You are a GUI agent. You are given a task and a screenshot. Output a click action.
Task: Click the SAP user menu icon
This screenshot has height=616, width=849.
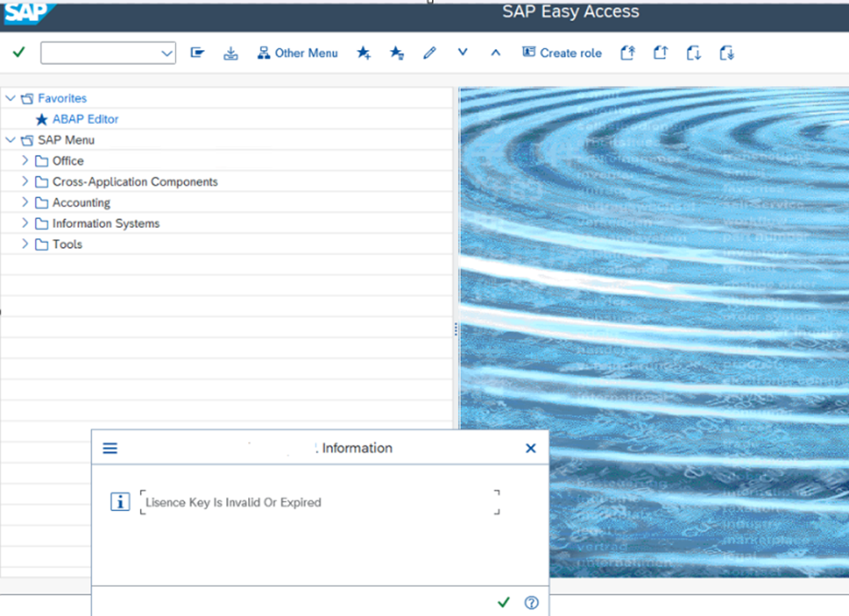pos(197,53)
